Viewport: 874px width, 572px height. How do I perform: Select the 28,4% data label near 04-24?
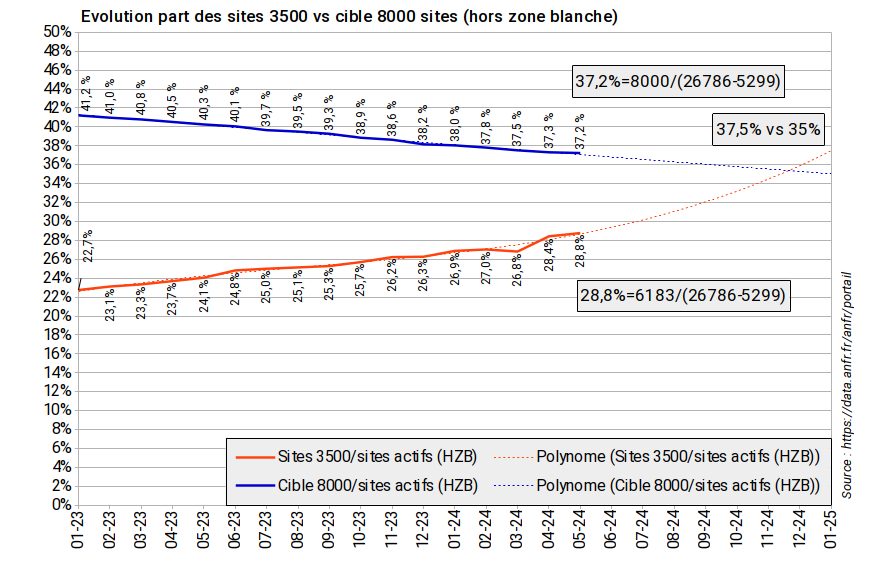pos(548,254)
